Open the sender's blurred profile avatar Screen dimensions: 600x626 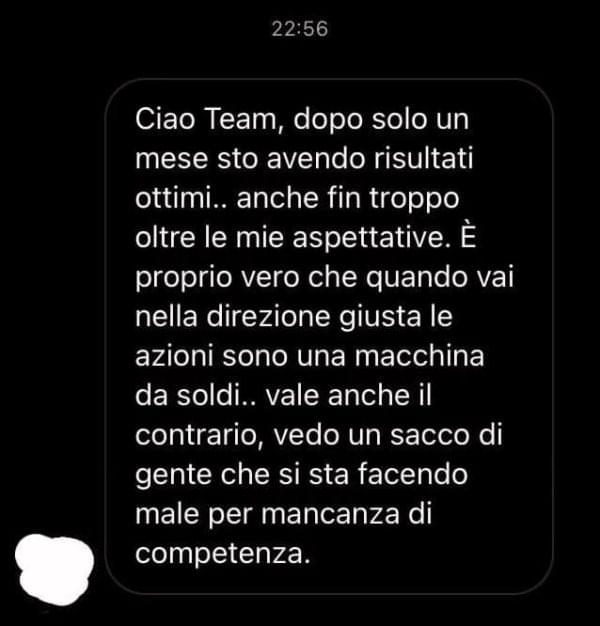click(x=54, y=569)
